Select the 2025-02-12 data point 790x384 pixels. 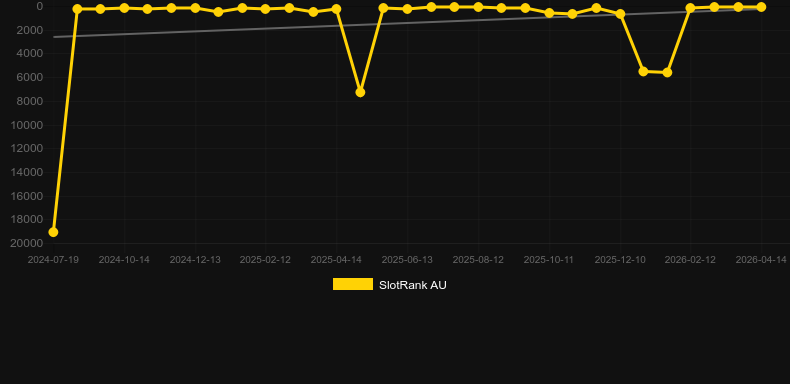[266, 9]
